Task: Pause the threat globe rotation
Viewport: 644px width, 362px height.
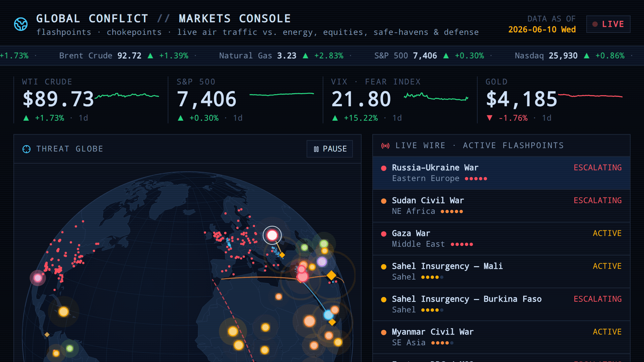Action: coord(330,149)
